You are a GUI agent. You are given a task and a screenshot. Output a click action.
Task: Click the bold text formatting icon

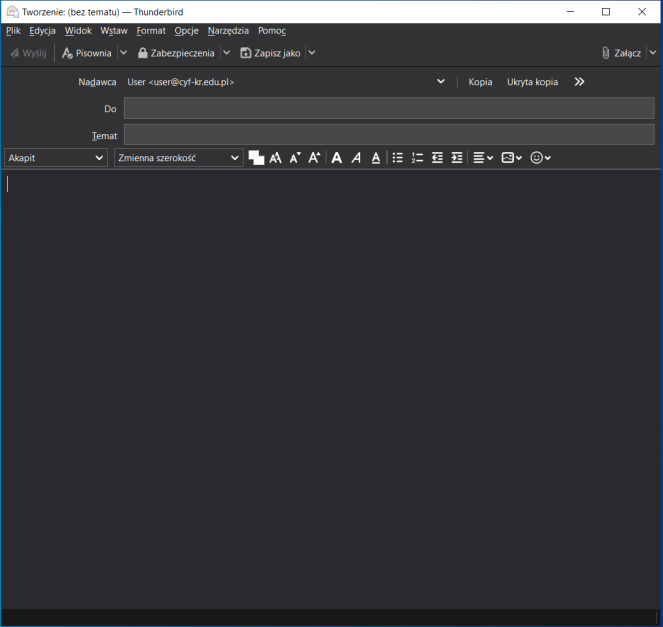click(x=336, y=158)
